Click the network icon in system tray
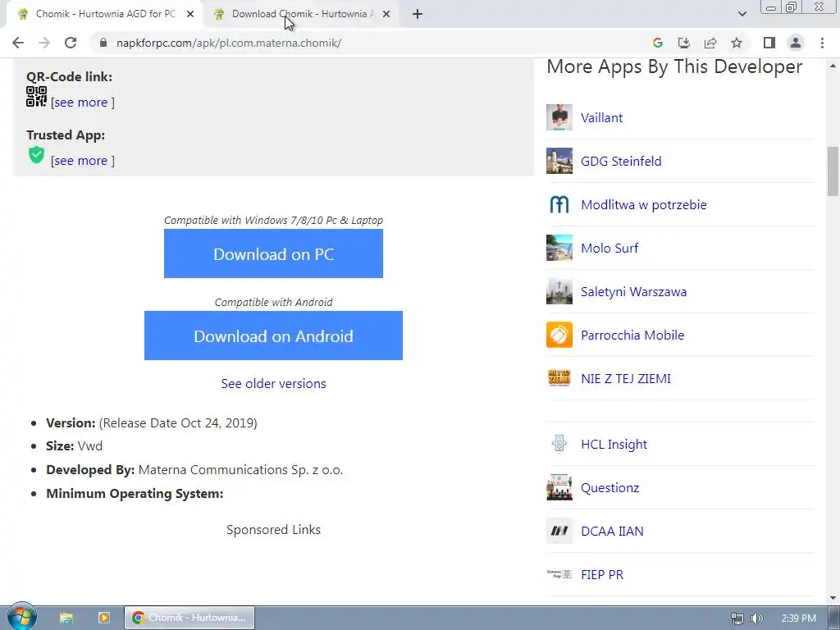This screenshot has height=630, width=840. pos(737,619)
